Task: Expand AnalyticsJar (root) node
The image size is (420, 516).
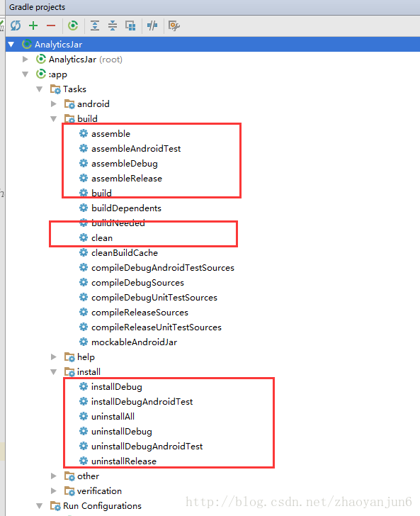Action: (25, 60)
